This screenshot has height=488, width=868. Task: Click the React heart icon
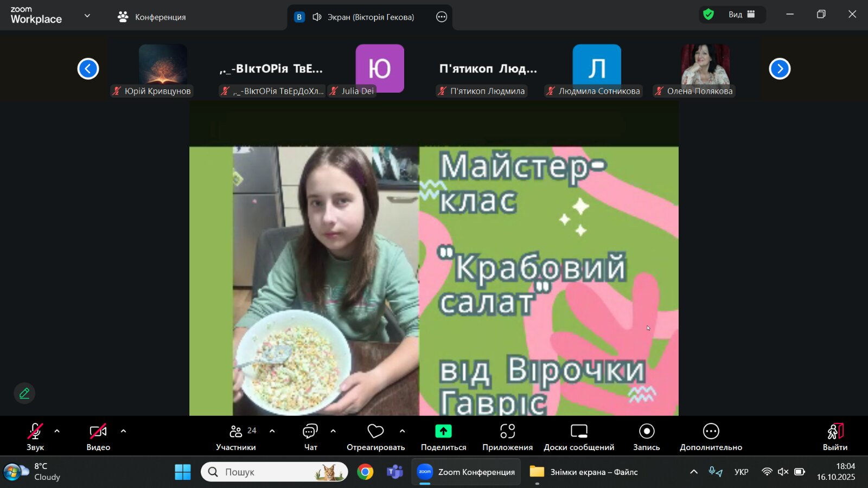tap(375, 437)
